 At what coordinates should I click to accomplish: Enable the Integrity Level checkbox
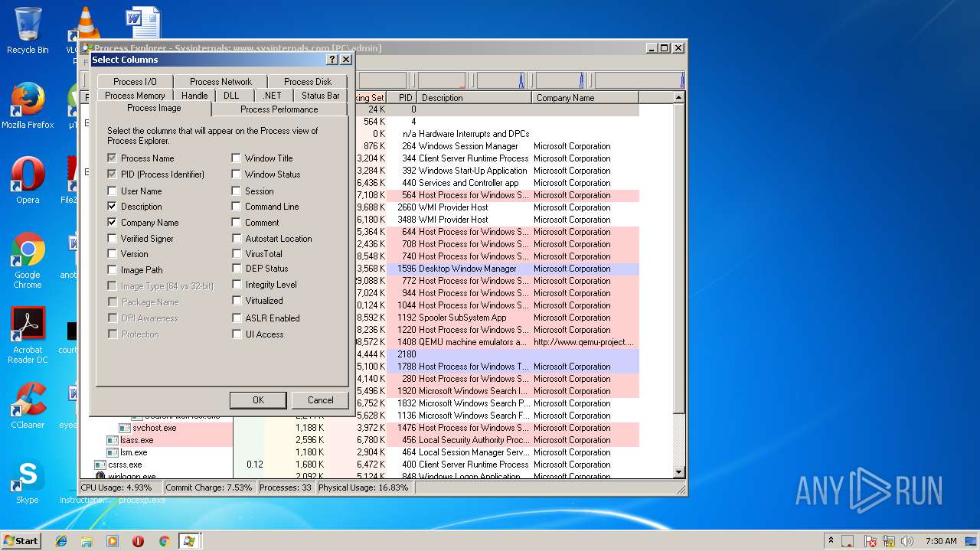tap(237, 285)
